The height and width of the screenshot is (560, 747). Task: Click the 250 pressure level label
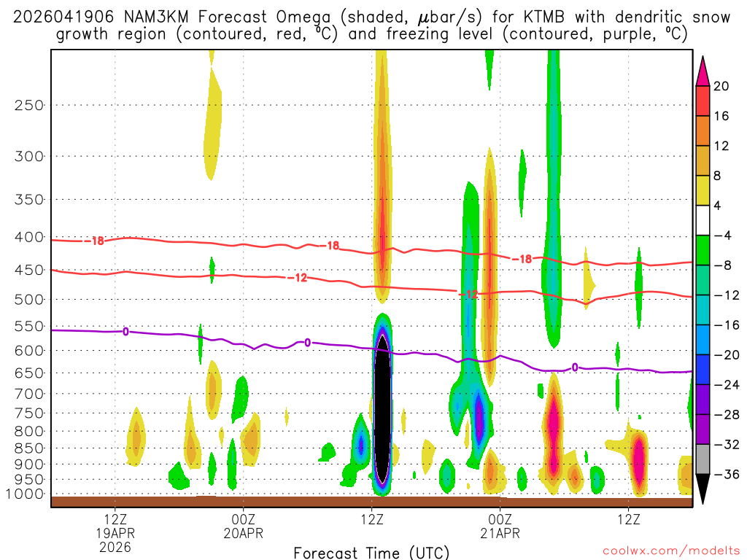tap(28, 105)
